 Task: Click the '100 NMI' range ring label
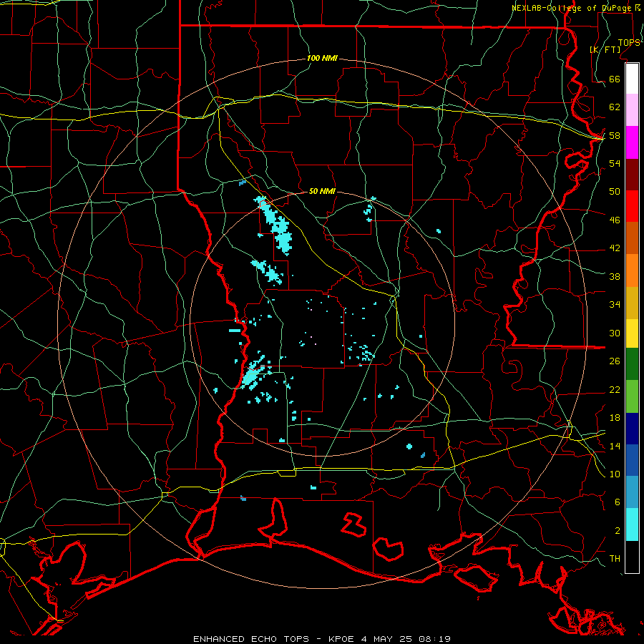pyautogui.click(x=322, y=58)
